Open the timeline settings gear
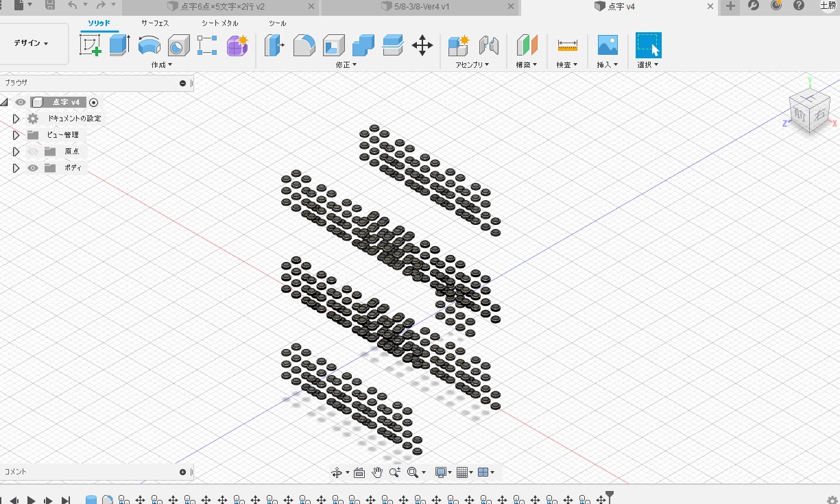Image resolution: width=840 pixels, height=504 pixels. pos(833,501)
